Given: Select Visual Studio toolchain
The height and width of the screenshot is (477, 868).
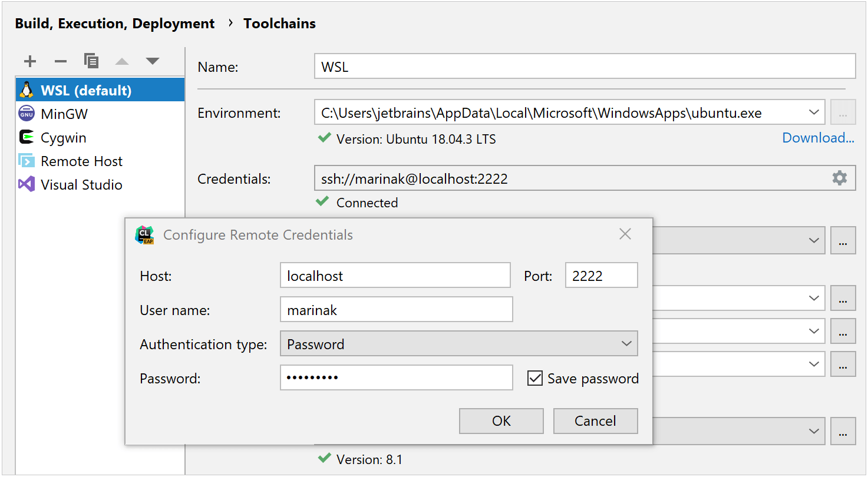Looking at the screenshot, I should tap(100, 184).
